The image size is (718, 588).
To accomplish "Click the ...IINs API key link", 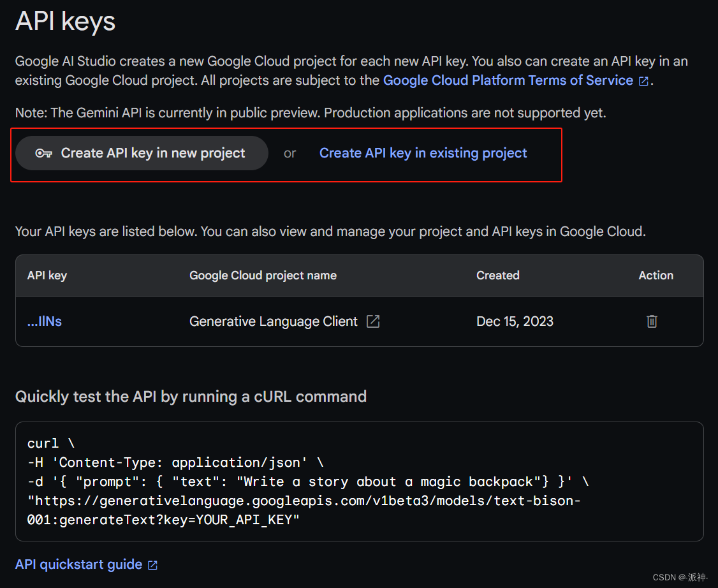I will click(x=45, y=321).
